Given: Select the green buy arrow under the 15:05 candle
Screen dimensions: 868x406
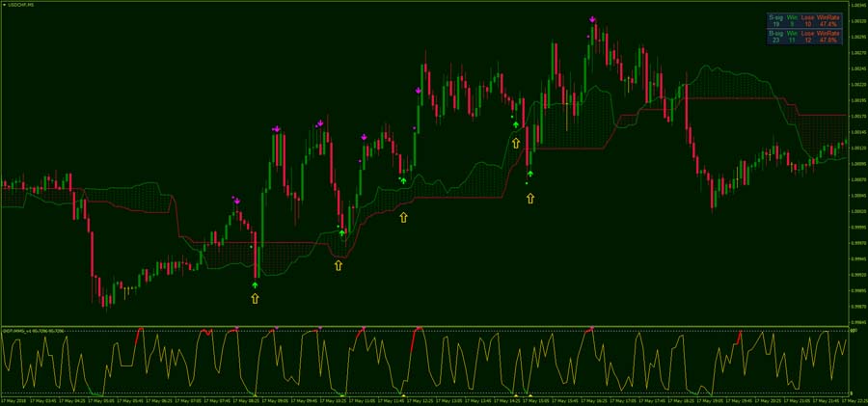Looking at the screenshot, I should click(x=529, y=174).
